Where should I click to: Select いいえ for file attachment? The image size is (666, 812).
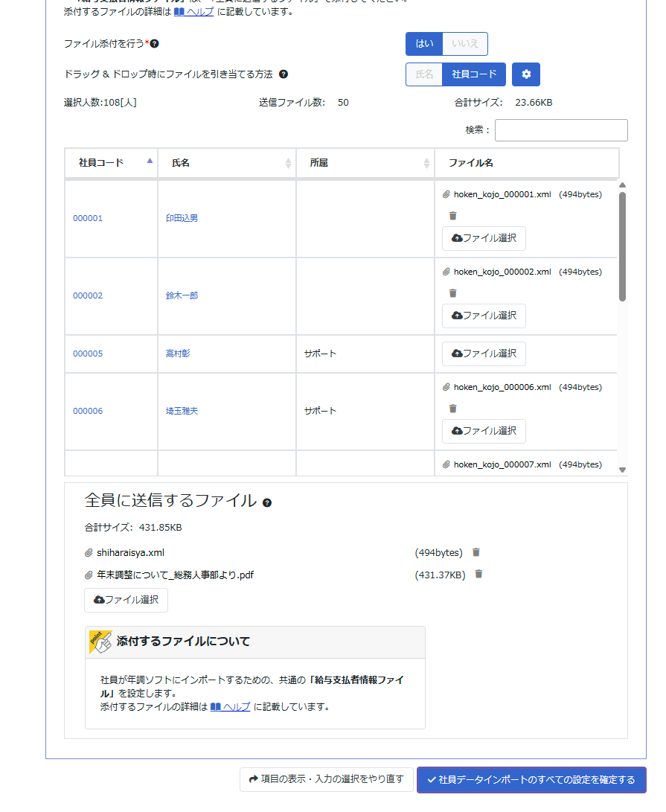coord(465,44)
